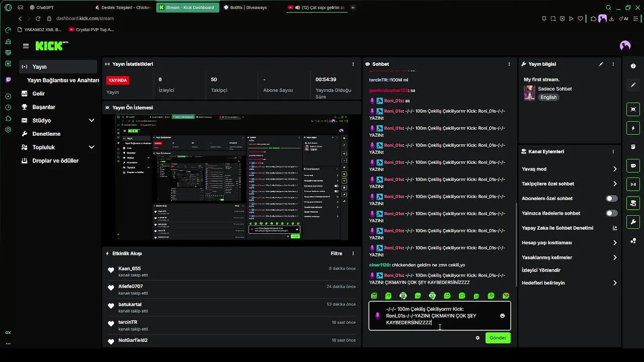The height and width of the screenshot is (362, 644).
Task: Open Yasaklanmış kelimeler arrow
Action: point(615,257)
